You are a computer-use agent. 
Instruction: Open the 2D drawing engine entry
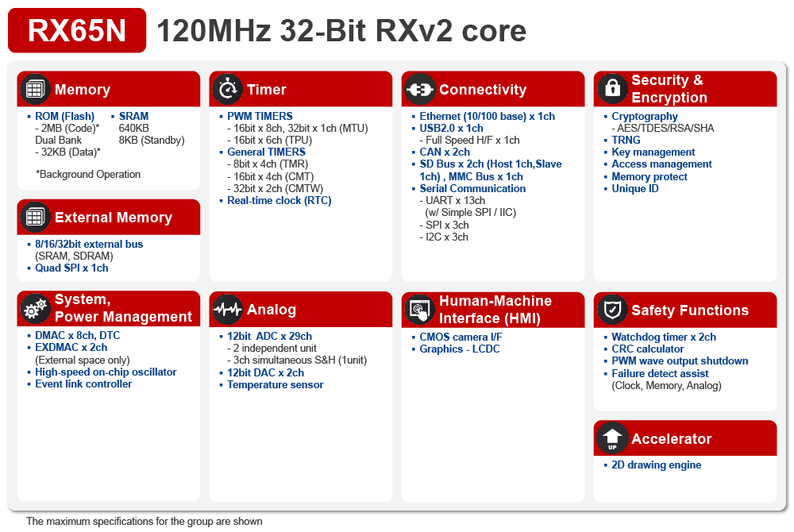pos(654,465)
